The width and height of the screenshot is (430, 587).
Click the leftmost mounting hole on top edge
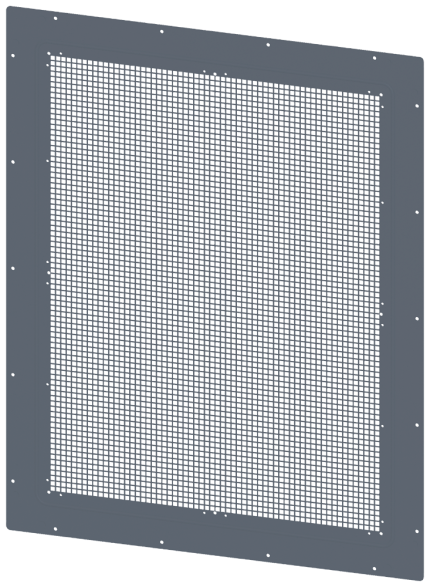pyautogui.click(x=55, y=18)
